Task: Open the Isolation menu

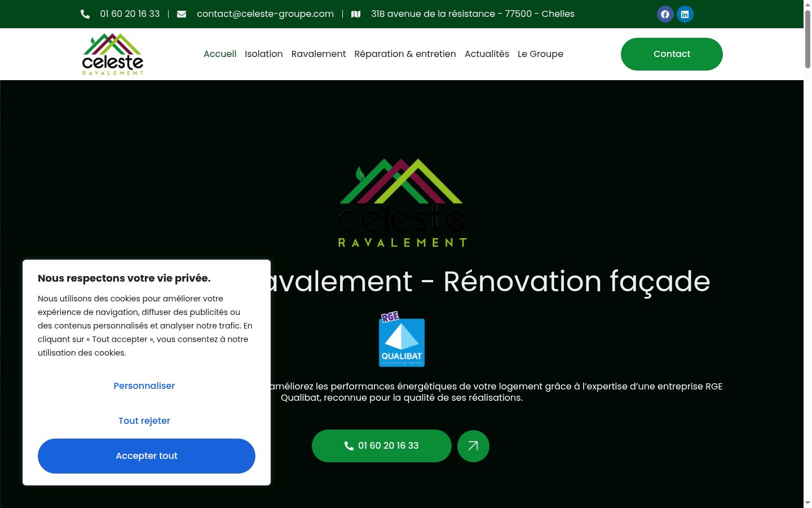Action: pos(264,54)
